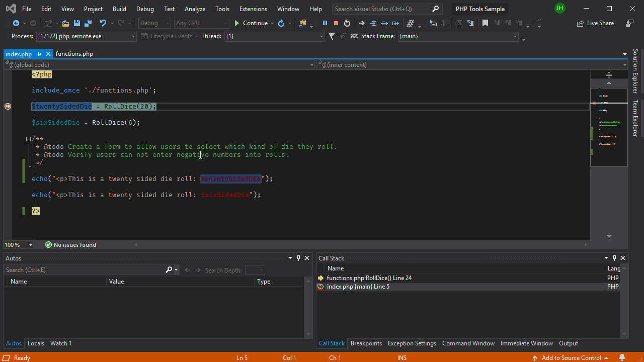Collapse the comment block in the editor
The image size is (644, 362).
[x=29, y=139]
